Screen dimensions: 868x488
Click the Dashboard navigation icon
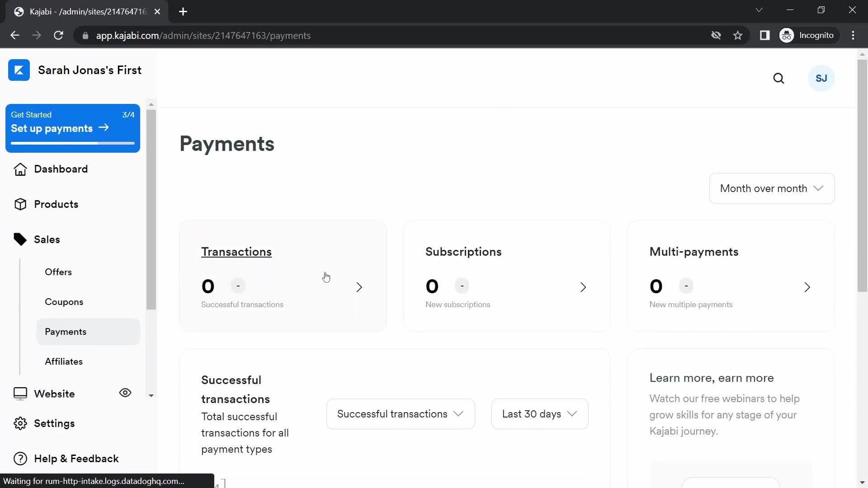(x=20, y=169)
